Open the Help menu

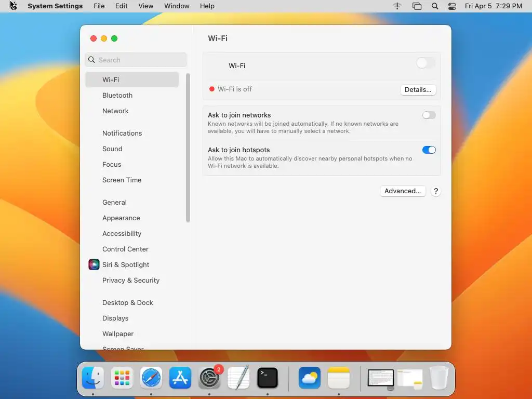[x=207, y=6]
